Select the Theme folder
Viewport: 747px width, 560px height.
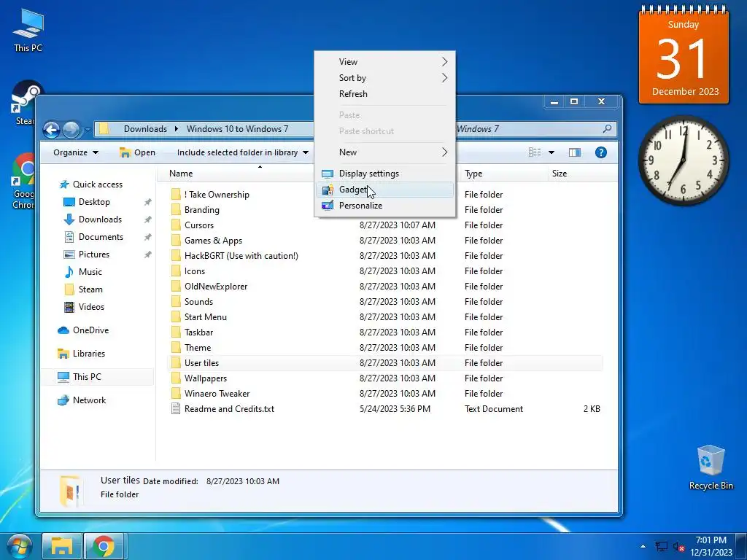click(198, 348)
